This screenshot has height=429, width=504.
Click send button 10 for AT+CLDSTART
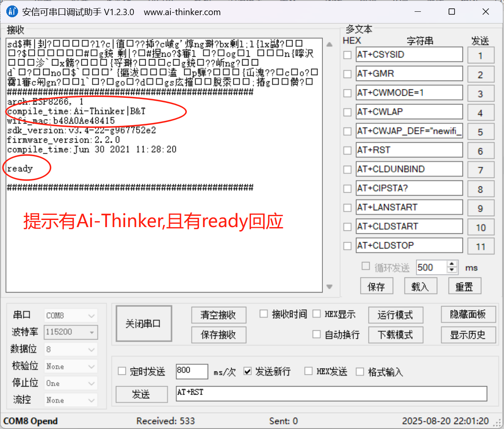point(480,228)
